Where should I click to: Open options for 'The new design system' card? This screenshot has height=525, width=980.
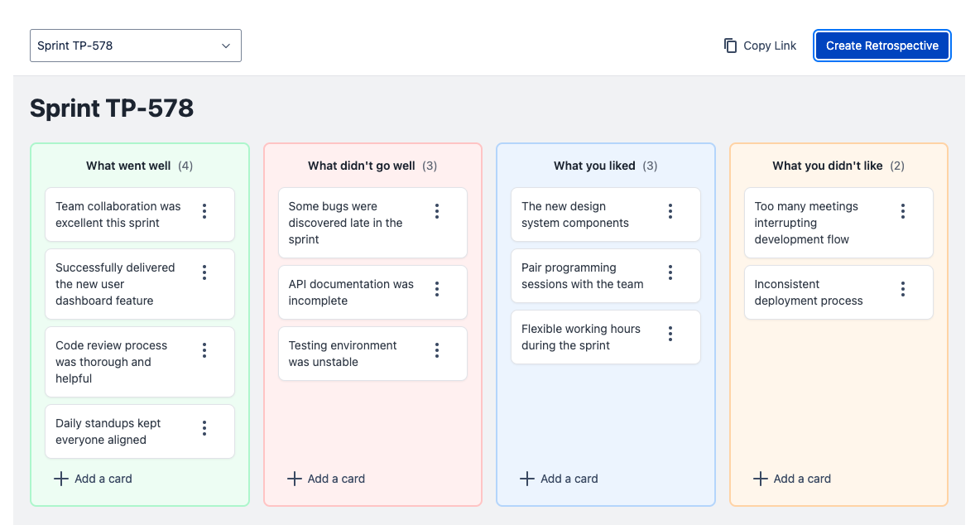670,211
